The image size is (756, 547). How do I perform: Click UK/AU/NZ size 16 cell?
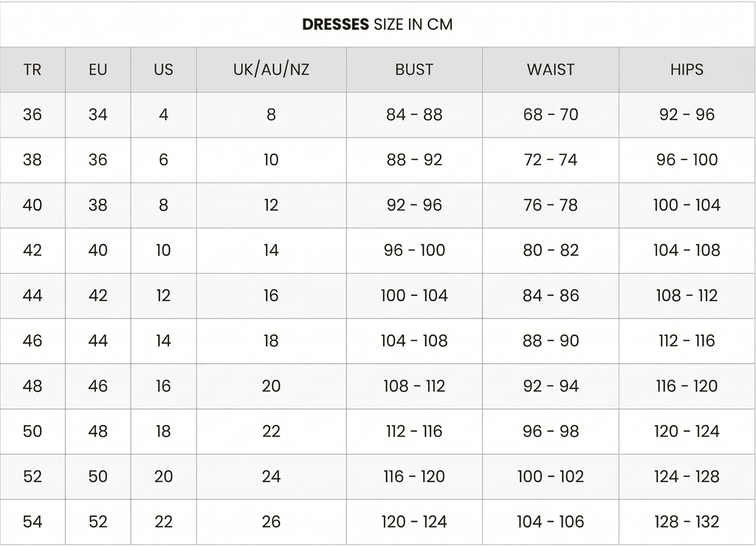pyautogui.click(x=271, y=296)
